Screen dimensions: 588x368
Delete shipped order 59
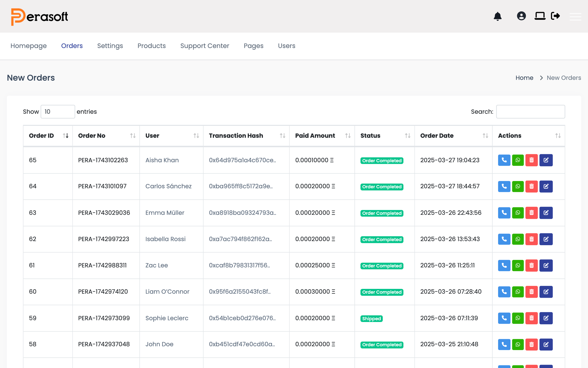coord(531,318)
